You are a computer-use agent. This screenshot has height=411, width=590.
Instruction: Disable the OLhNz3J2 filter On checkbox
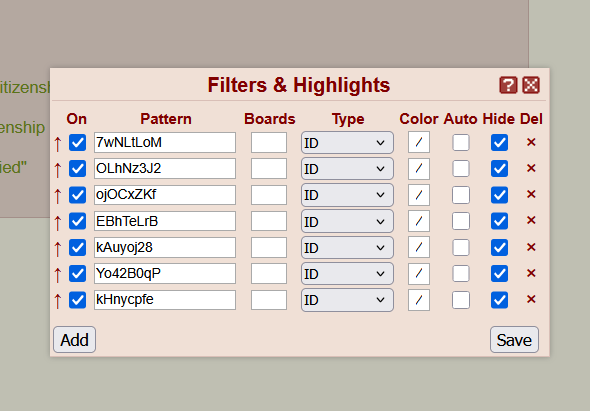click(x=78, y=169)
